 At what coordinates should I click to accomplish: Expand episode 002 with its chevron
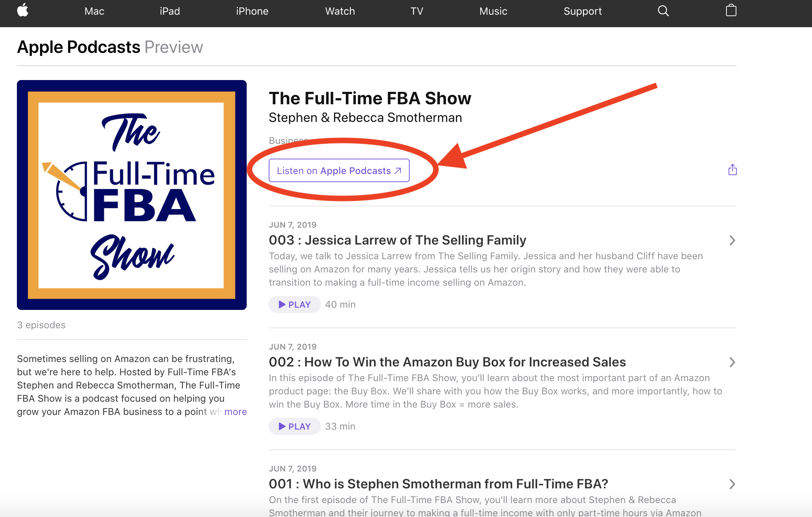[732, 362]
